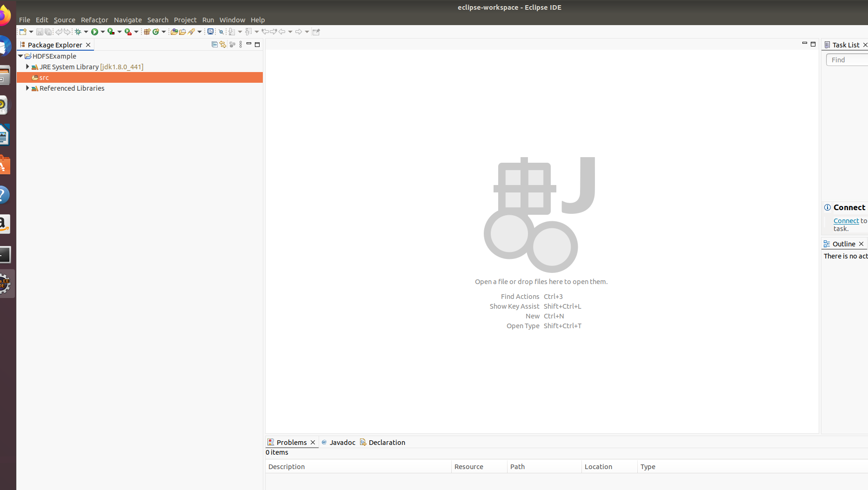Image resolution: width=868 pixels, height=490 pixels.
Task: Switch to the Javadoc tab
Action: (x=338, y=442)
